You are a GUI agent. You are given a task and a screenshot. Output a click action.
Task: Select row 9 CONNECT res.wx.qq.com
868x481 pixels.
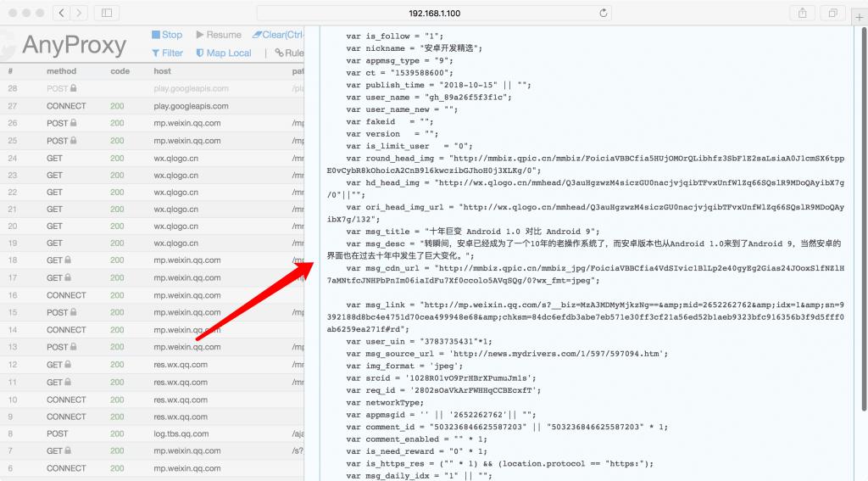[153, 417]
